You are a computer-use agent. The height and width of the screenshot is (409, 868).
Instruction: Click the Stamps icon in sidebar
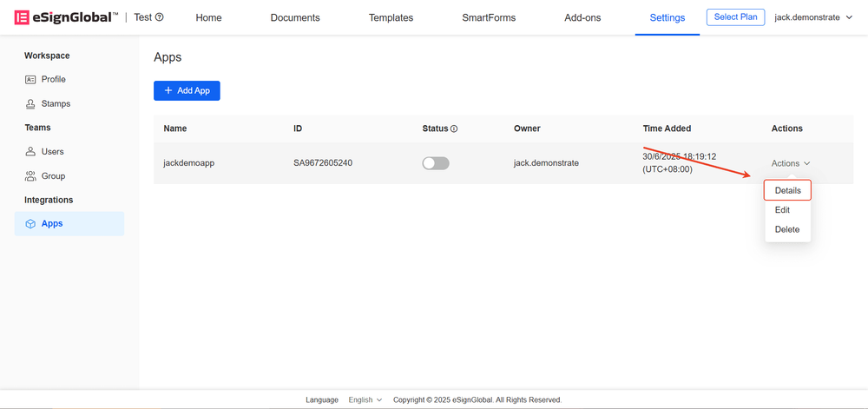30,103
